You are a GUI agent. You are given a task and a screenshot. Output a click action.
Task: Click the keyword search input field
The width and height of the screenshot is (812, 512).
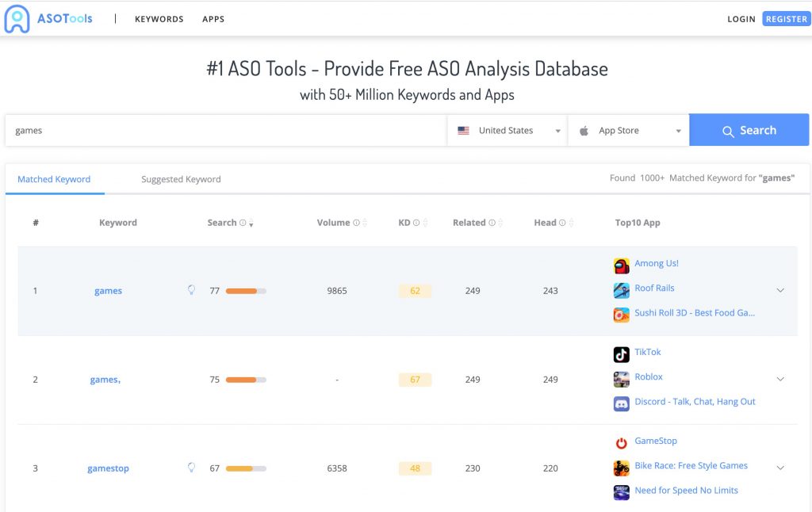(x=226, y=131)
